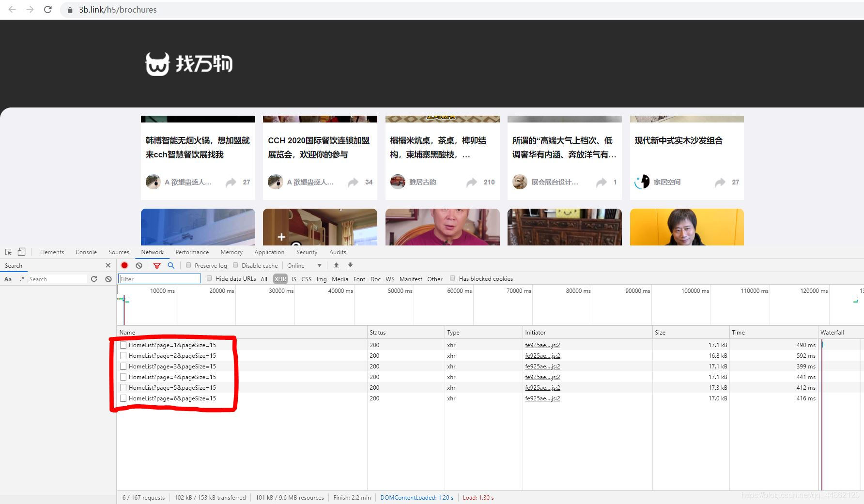The image size is (864, 504).
Task: Sort by the Time column header
Action: pos(773,332)
